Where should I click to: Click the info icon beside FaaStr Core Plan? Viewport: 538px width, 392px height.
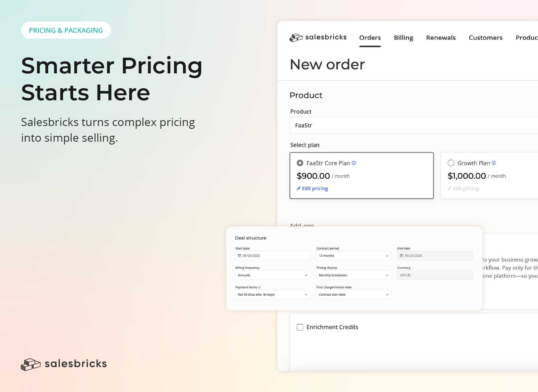point(354,163)
